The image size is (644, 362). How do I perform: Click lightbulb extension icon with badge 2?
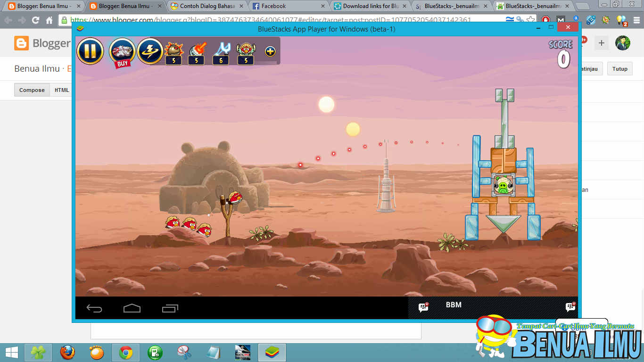pos(621,20)
